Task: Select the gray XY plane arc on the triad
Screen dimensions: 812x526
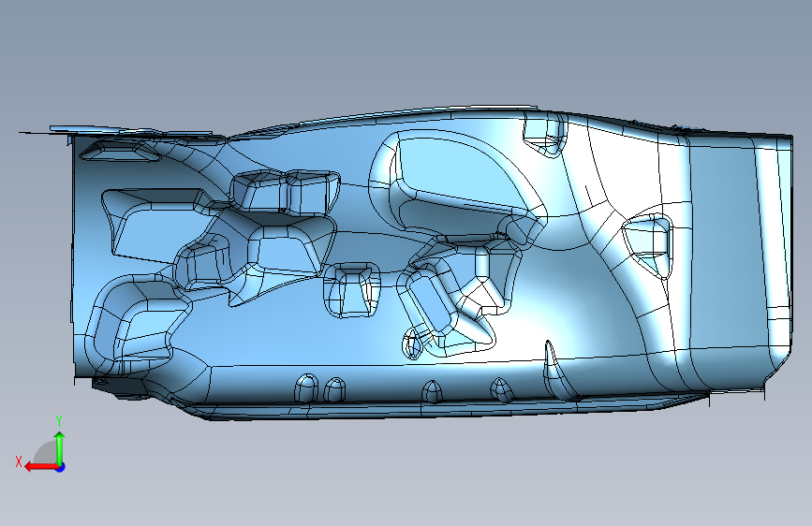Action: [45, 453]
